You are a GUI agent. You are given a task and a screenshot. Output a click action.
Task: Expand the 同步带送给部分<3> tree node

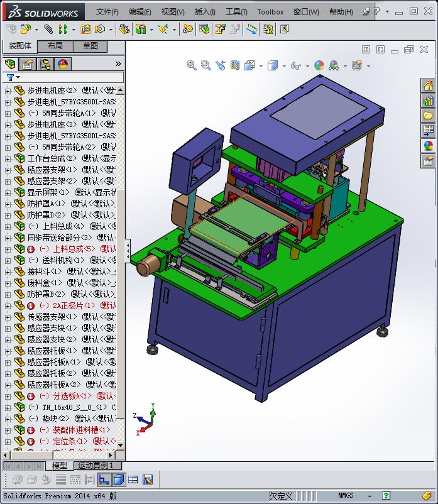(x=8, y=238)
